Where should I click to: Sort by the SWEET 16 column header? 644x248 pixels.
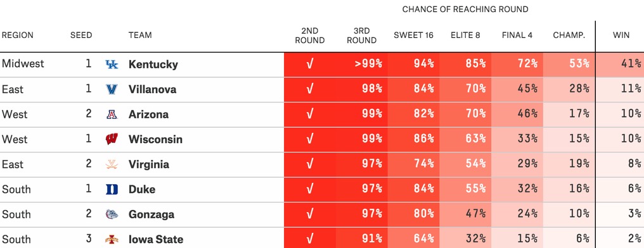click(x=413, y=35)
